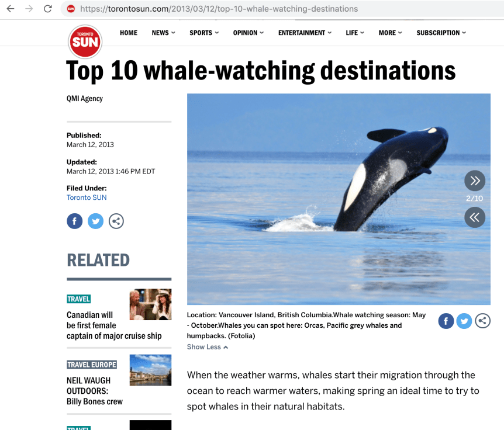Share article on Twitter under Filed Under
Screen dimensions: 504x430
95,221
